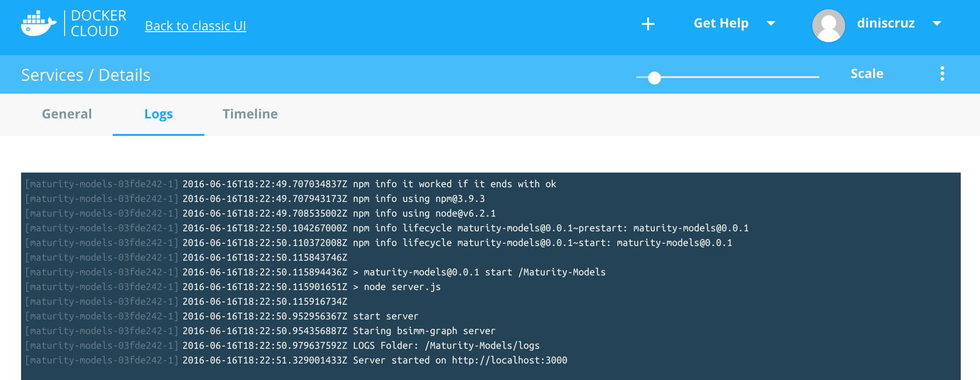
Task: Click the scale slider handle
Action: click(655, 78)
